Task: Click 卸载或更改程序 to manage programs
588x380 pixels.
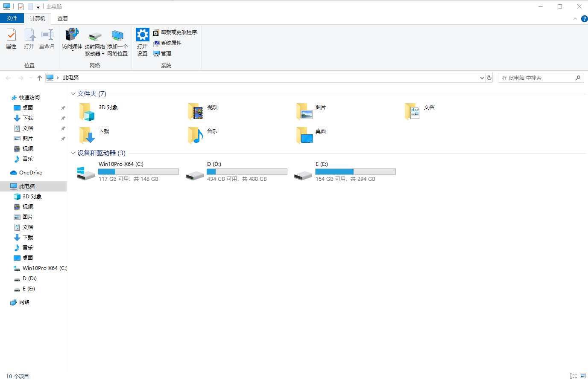Action: [x=176, y=32]
